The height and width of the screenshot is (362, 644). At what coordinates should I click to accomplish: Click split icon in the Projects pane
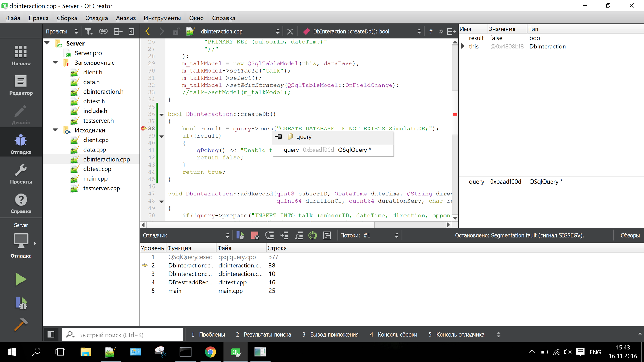click(x=118, y=31)
